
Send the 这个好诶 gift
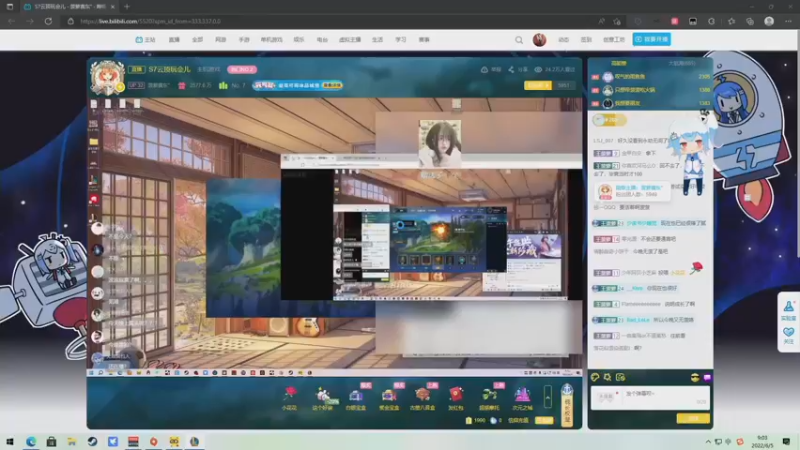coord(322,398)
